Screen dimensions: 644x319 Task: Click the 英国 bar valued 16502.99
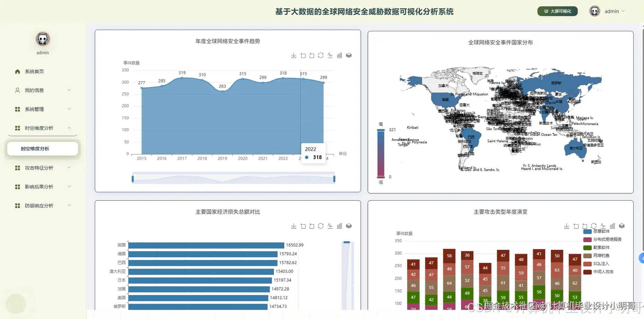click(x=206, y=245)
